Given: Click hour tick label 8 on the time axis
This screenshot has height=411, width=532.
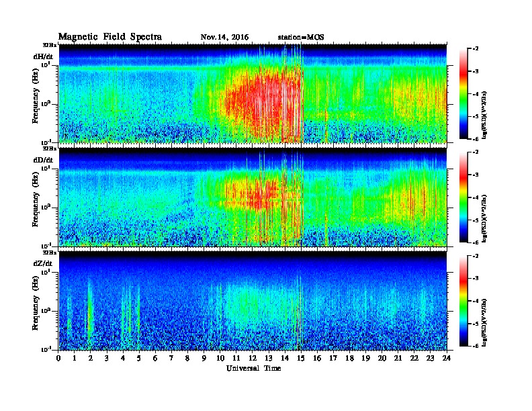Looking at the screenshot, I should point(188,359).
